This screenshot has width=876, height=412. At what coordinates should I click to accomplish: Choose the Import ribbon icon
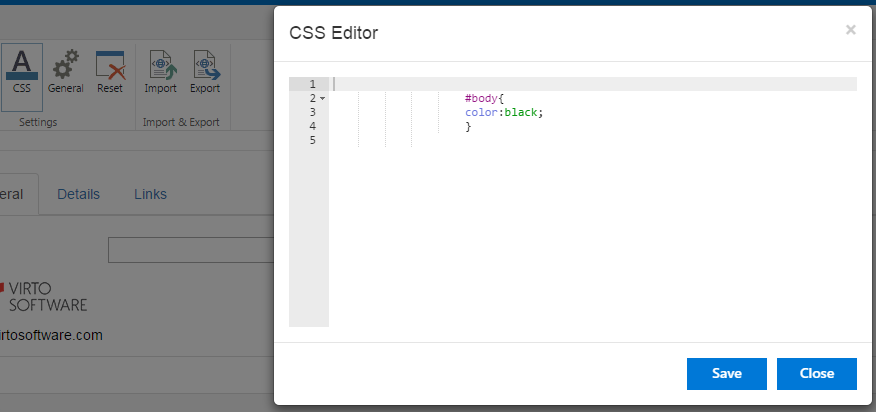coord(160,73)
